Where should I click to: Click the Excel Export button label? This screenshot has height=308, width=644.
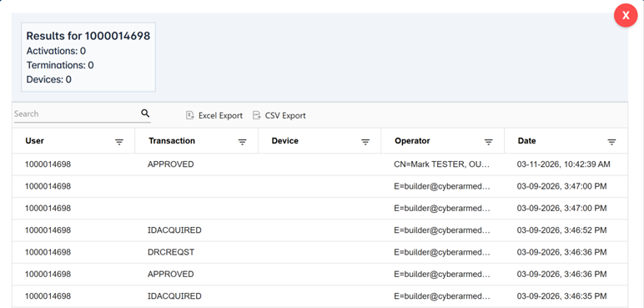pyautogui.click(x=220, y=115)
